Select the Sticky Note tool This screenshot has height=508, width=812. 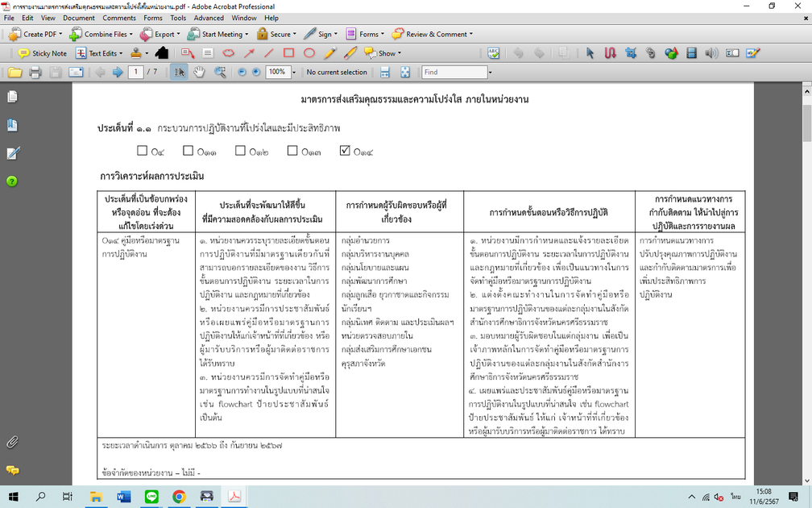click(x=43, y=53)
